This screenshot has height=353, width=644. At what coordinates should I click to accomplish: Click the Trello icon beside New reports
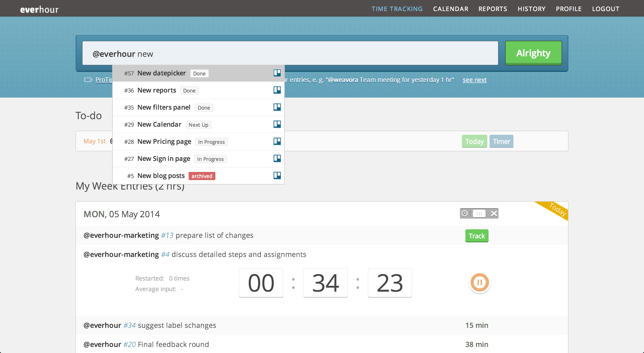[x=277, y=90]
